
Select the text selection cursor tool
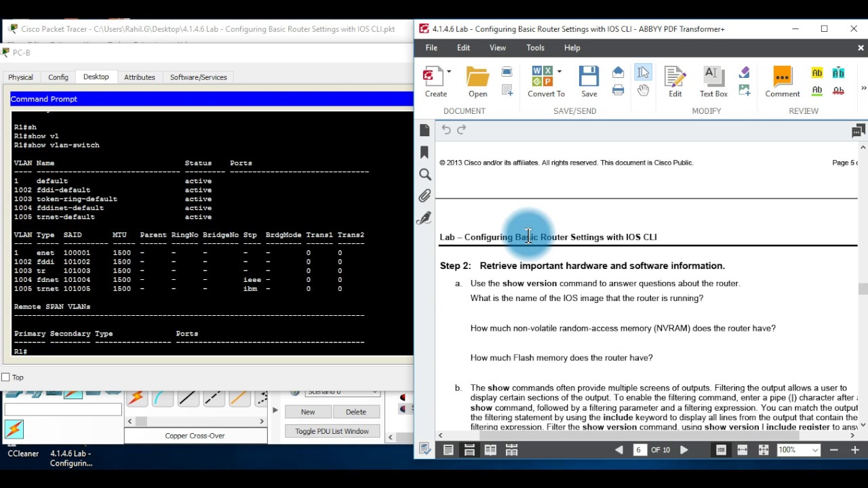pyautogui.click(x=643, y=72)
